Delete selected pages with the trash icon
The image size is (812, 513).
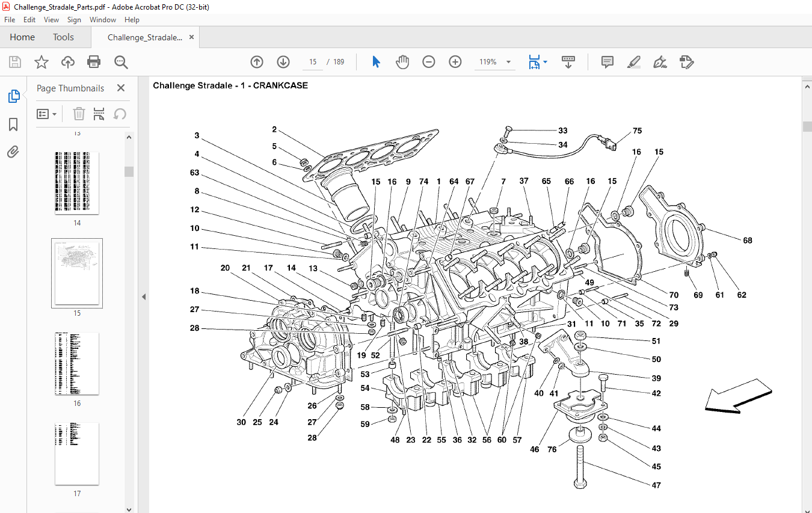79,114
